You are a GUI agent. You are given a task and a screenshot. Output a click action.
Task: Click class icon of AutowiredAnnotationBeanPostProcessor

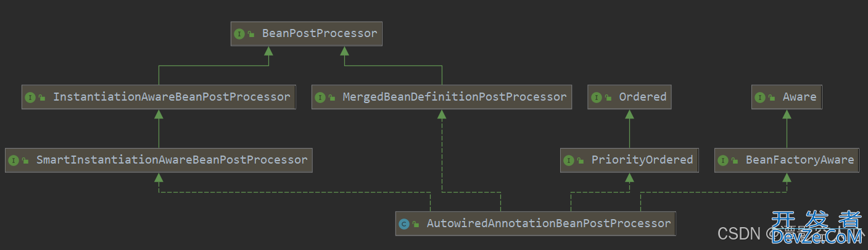[404, 224]
